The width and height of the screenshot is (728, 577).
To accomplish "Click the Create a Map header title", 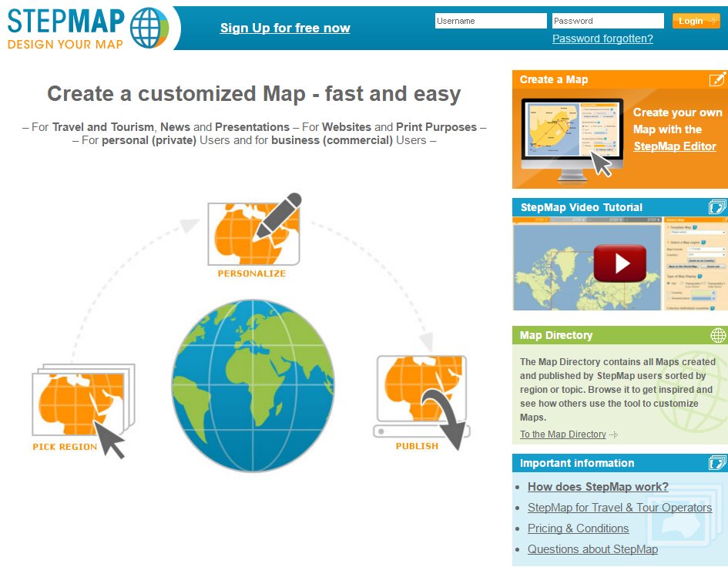I will 553,79.
